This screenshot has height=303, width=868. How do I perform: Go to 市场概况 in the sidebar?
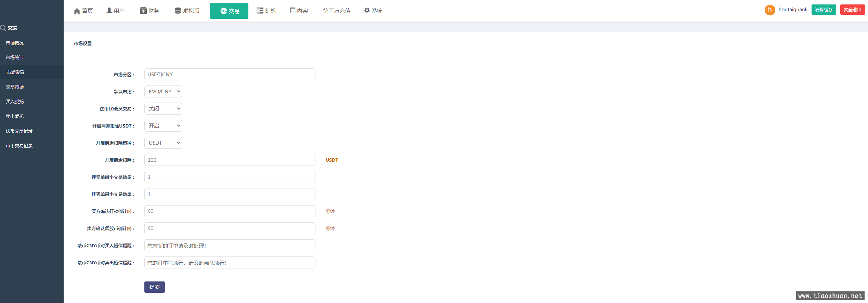click(x=15, y=43)
